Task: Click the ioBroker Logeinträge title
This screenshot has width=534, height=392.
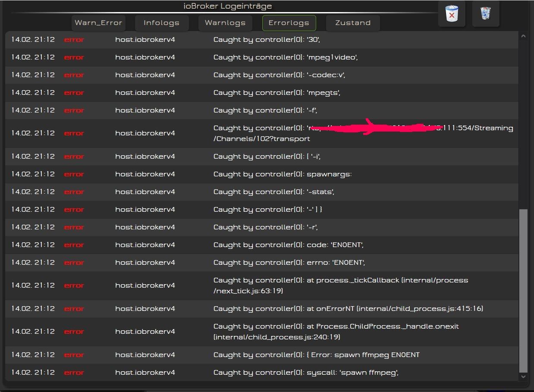Action: click(228, 6)
